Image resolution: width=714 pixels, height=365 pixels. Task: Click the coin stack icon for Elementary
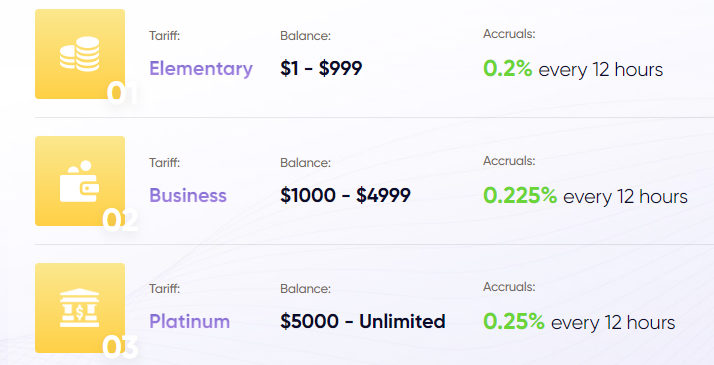(x=80, y=54)
